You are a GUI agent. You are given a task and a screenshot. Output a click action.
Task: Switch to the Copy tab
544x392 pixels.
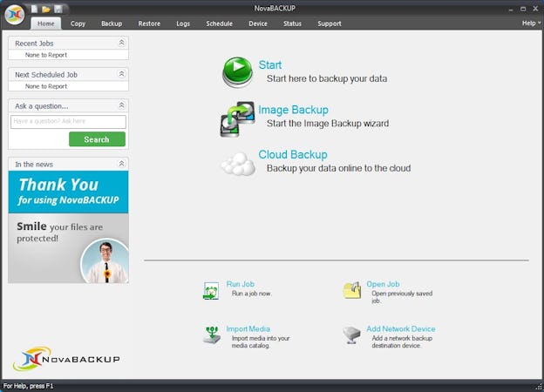(78, 24)
